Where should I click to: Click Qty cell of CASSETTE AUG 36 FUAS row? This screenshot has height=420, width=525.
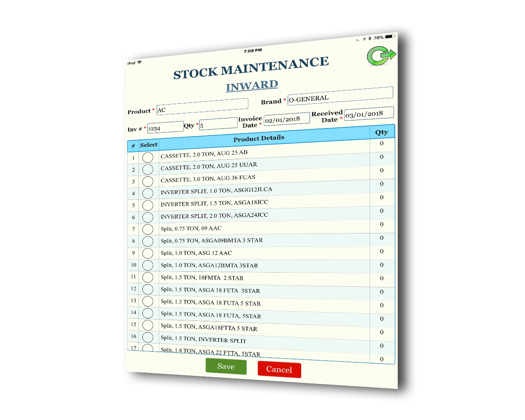pos(382,171)
